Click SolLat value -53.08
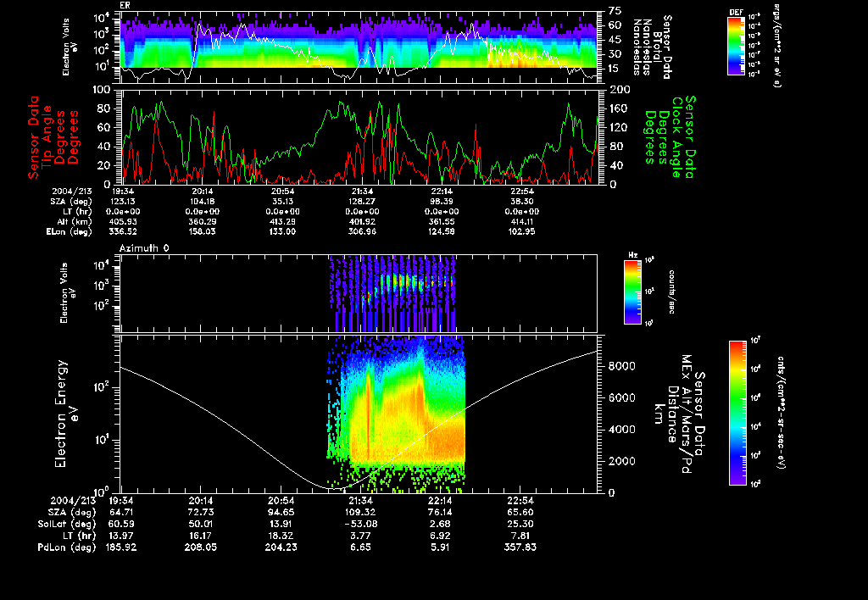 point(360,524)
